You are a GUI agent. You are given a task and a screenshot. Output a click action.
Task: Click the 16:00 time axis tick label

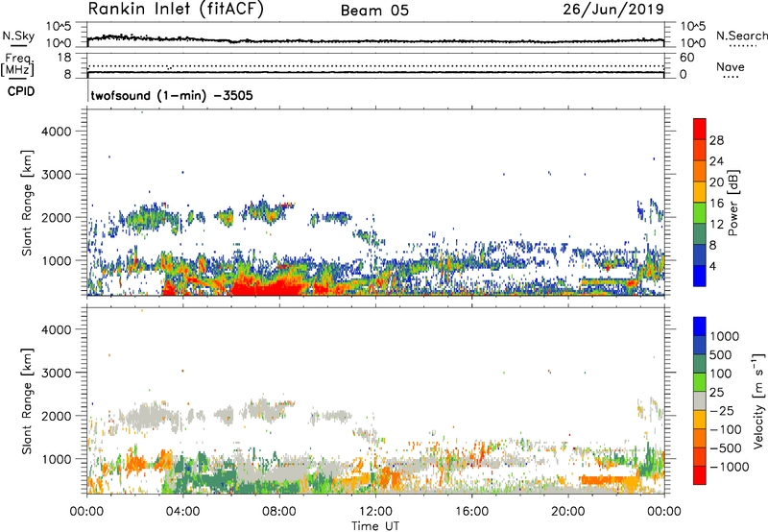pyautogui.click(x=471, y=512)
